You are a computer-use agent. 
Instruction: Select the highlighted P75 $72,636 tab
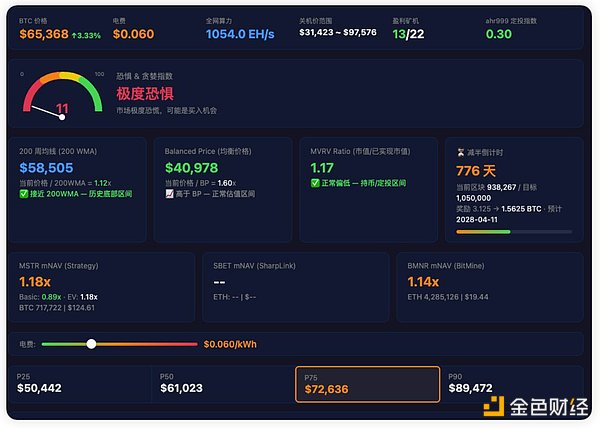click(367, 383)
